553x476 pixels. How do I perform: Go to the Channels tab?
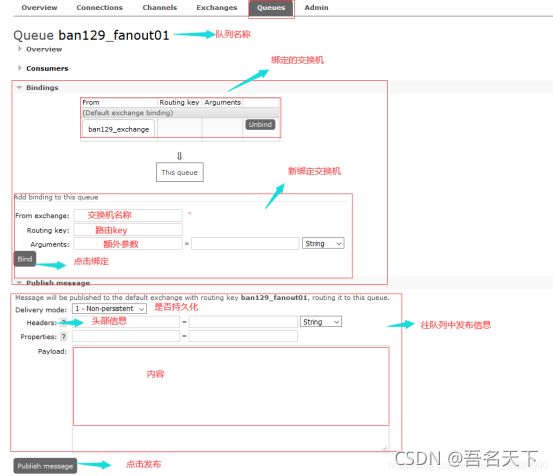click(160, 7)
